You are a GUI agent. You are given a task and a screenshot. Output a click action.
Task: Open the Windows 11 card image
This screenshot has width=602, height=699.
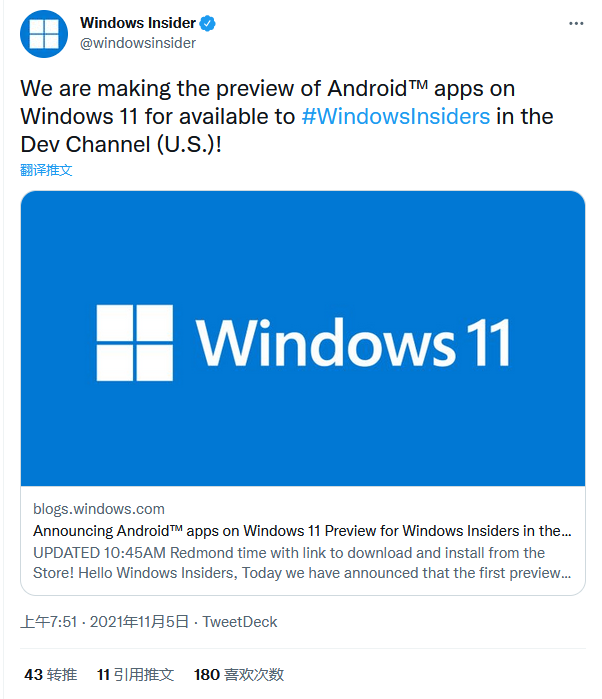coord(303,338)
